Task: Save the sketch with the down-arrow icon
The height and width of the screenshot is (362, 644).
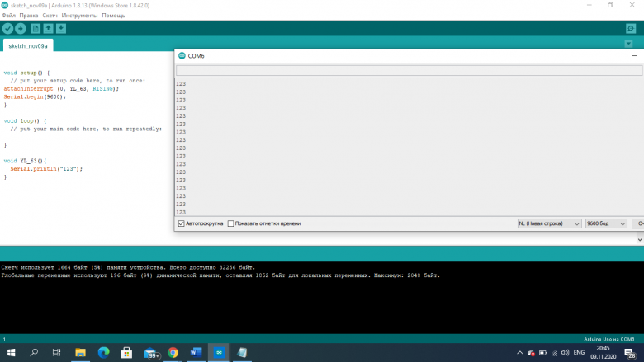Action: point(61,28)
